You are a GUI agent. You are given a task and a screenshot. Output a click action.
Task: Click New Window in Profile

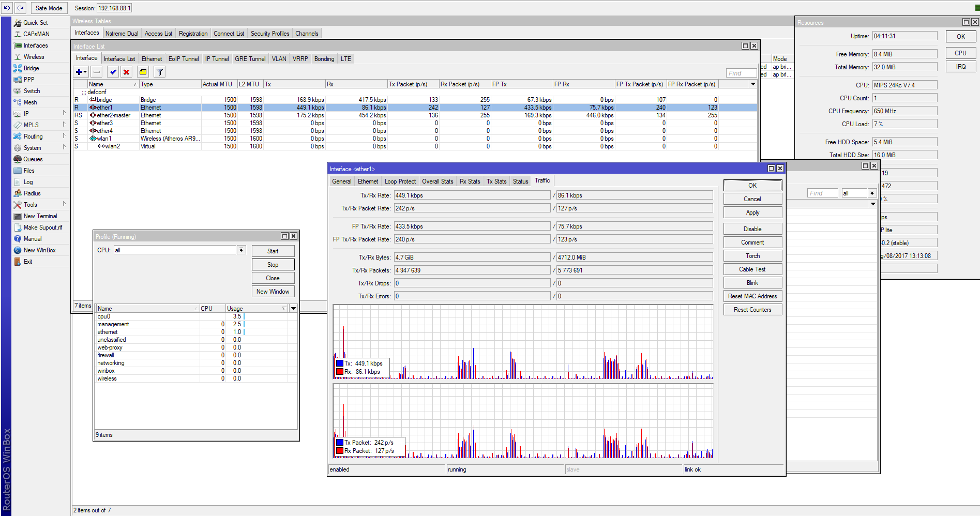(273, 292)
